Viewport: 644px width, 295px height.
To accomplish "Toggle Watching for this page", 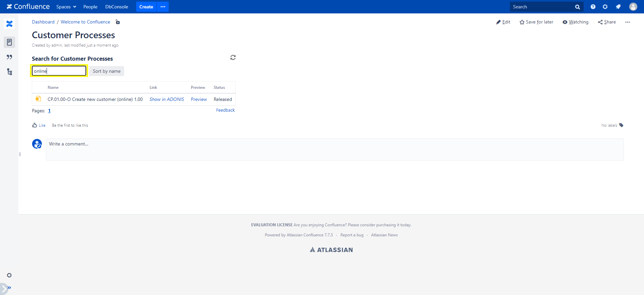I will click(575, 22).
